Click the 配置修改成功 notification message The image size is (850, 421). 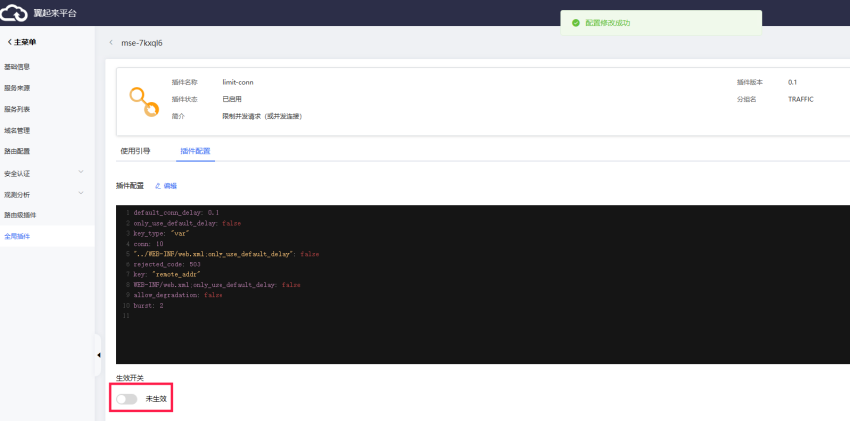click(608, 23)
